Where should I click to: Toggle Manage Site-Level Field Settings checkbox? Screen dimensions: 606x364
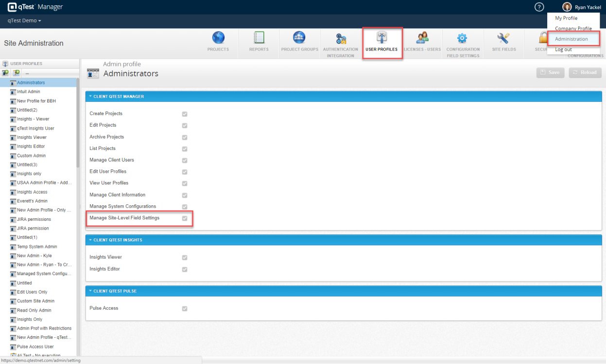(x=185, y=218)
